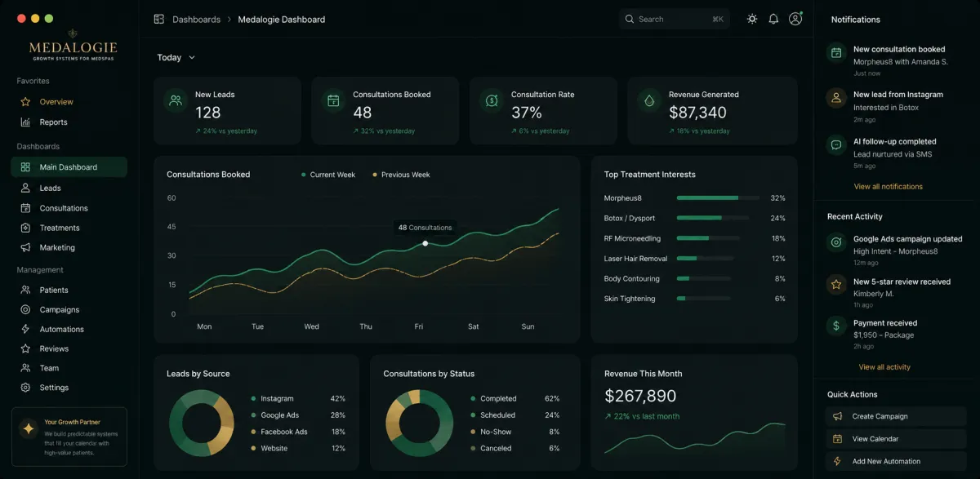Click the Payment received dollar icon
Screen dimensions: 980x479
click(x=836, y=326)
